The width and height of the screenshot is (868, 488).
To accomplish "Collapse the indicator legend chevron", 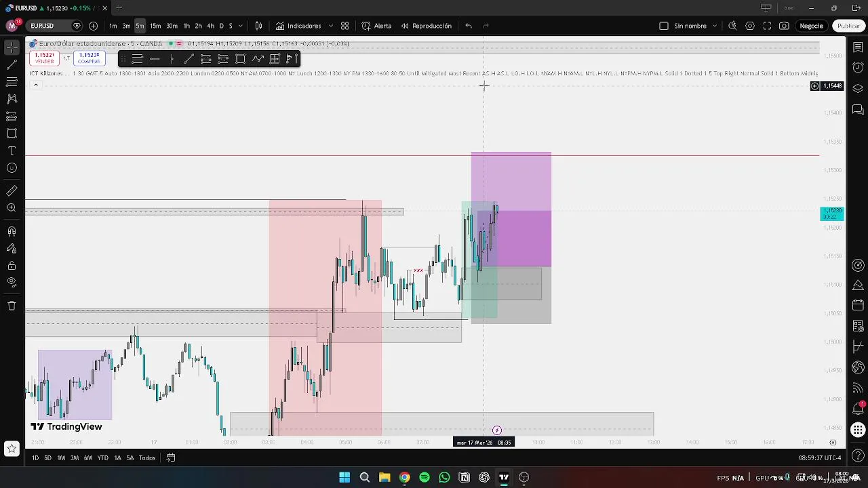I will click(x=36, y=85).
